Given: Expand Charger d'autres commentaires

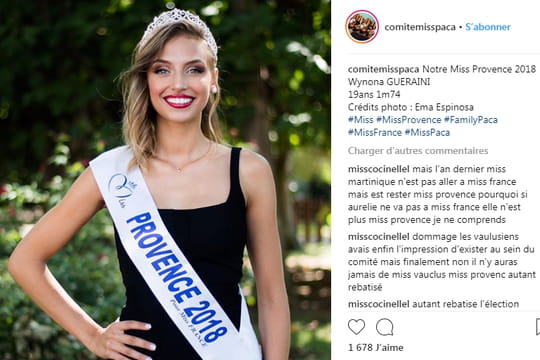Looking at the screenshot, I should click(x=418, y=151).
